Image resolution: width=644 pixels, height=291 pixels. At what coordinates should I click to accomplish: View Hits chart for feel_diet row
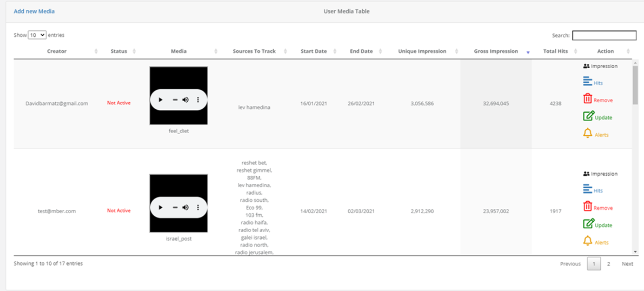click(x=593, y=82)
